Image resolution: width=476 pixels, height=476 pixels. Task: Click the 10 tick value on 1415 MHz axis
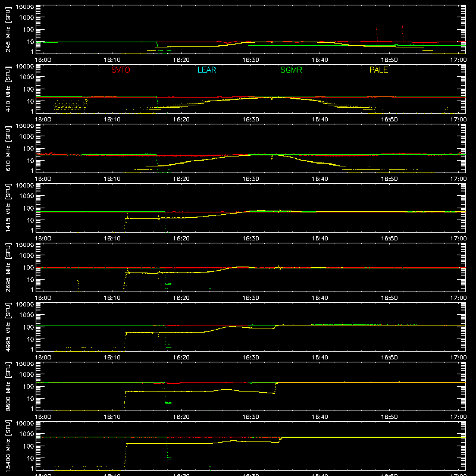(30, 220)
